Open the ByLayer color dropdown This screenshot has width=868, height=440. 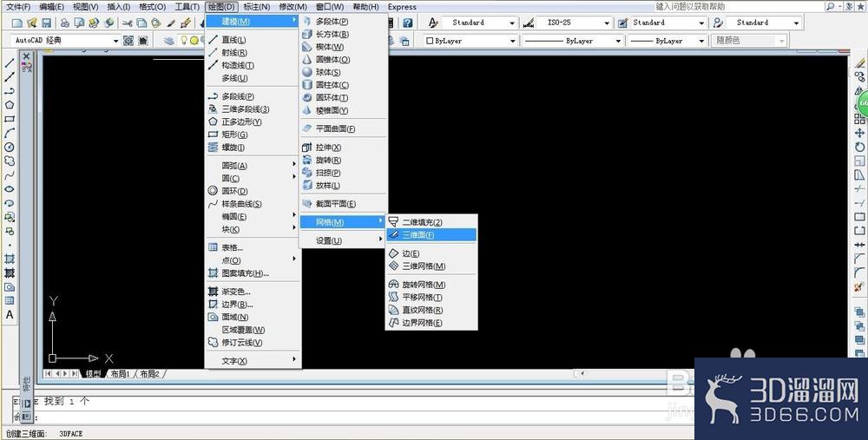(x=513, y=41)
